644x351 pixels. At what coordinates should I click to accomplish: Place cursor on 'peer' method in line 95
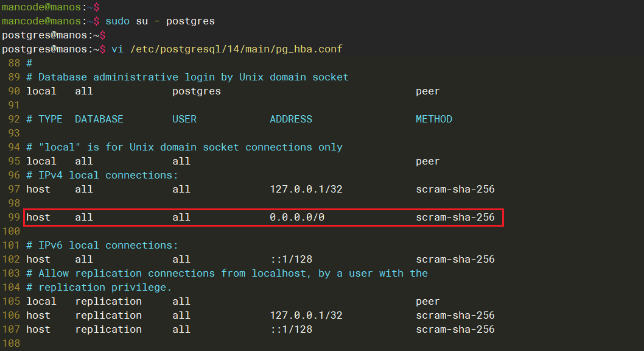[x=427, y=161]
